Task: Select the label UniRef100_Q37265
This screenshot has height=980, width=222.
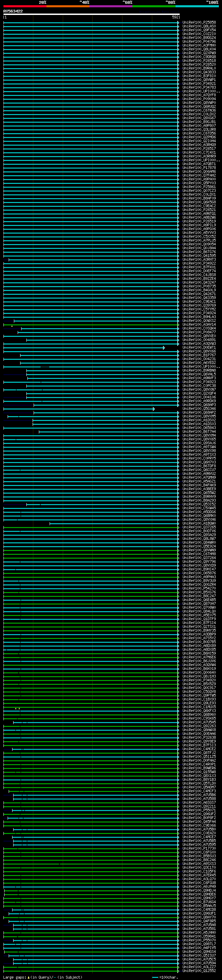Action: (x=199, y=528)
